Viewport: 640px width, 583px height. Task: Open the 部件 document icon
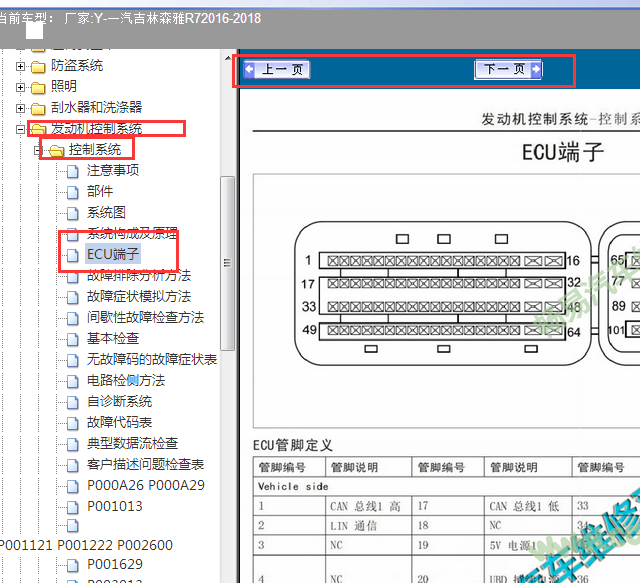[x=73, y=192]
